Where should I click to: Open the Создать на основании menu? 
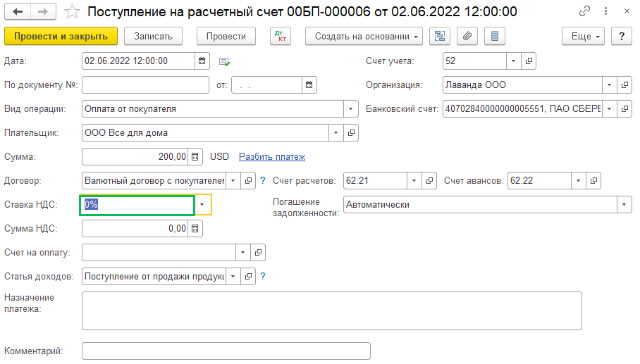pos(363,37)
